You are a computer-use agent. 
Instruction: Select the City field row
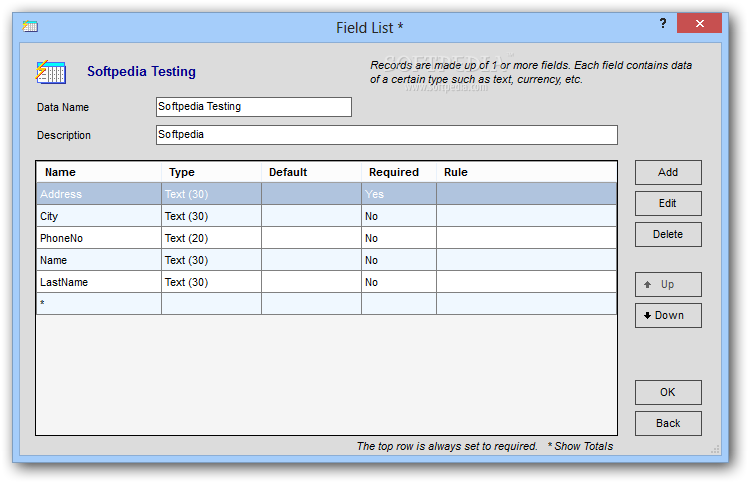click(x=326, y=216)
